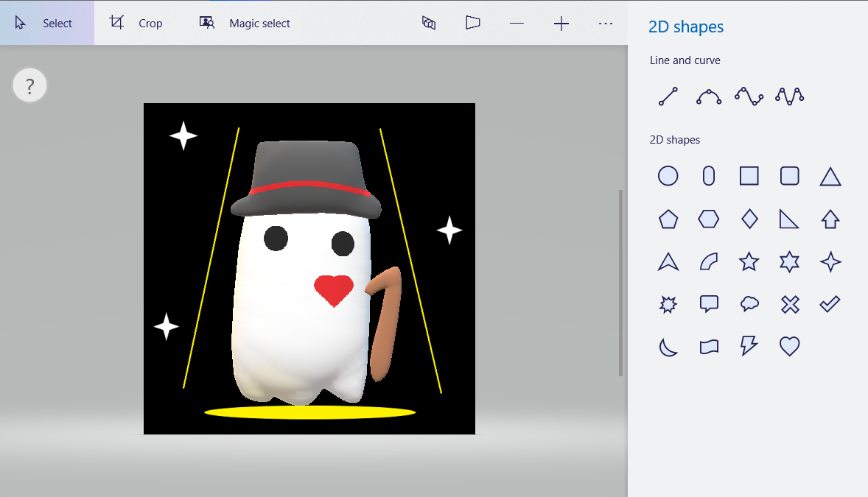Select the straight line shape tool

point(668,96)
